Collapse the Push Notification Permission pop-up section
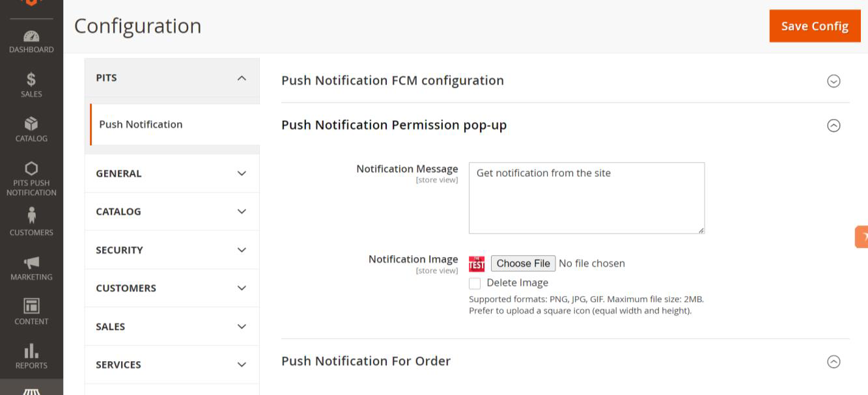 (x=833, y=126)
